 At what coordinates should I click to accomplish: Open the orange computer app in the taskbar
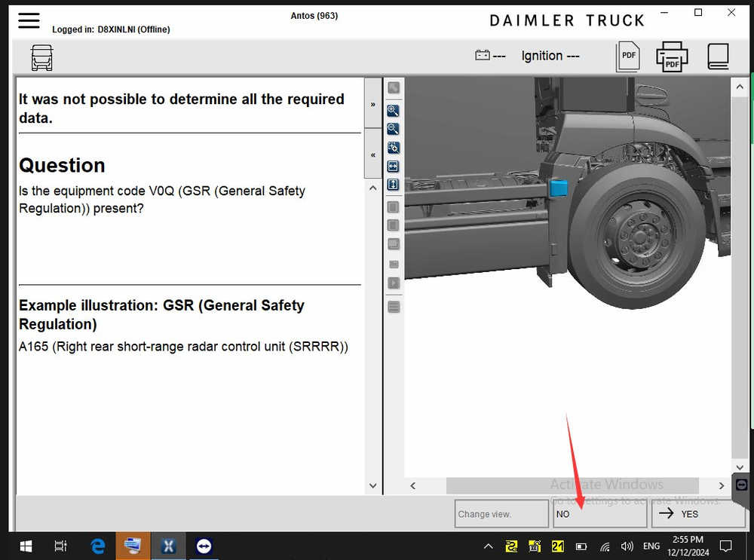pos(133,546)
